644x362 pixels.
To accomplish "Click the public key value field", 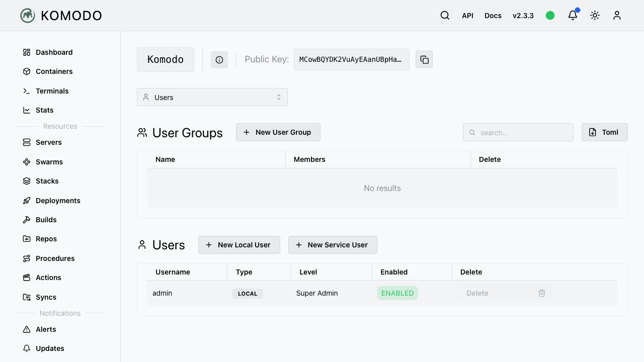I will click(352, 59).
